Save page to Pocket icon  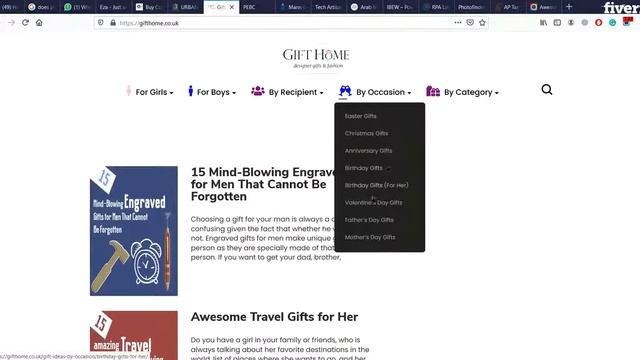coord(470,23)
